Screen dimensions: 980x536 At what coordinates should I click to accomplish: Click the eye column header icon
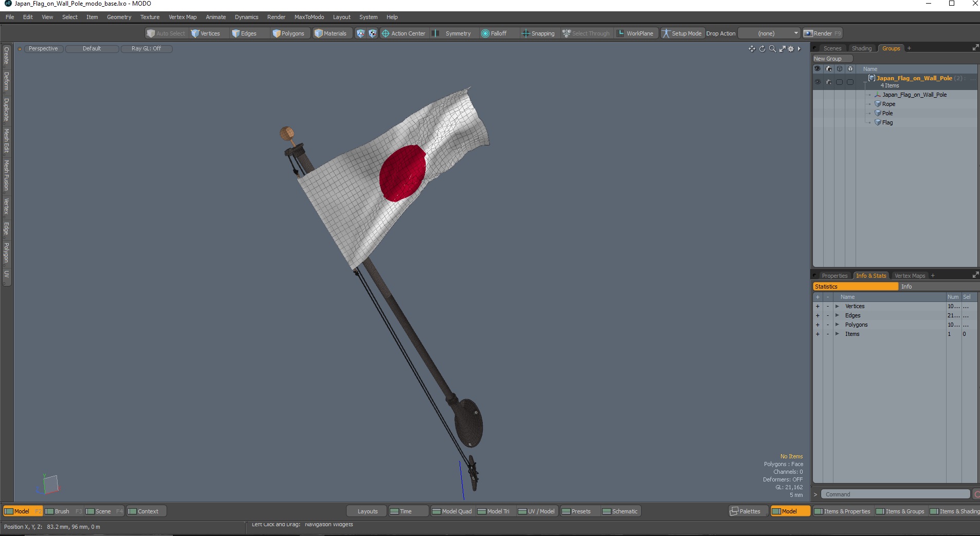pos(818,68)
